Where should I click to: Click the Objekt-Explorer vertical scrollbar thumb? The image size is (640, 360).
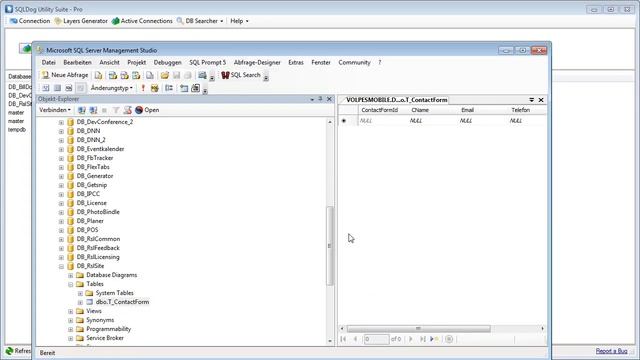330,246
